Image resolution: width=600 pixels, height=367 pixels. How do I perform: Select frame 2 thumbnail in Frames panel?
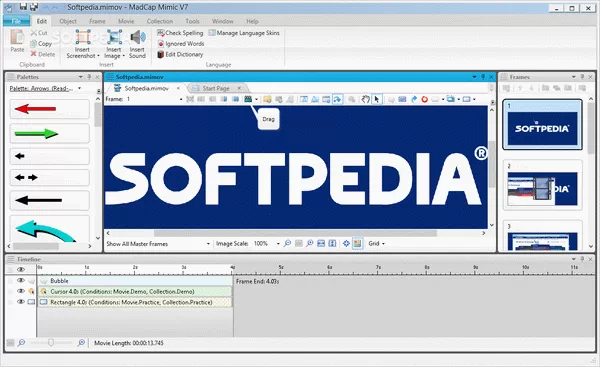[x=542, y=186]
